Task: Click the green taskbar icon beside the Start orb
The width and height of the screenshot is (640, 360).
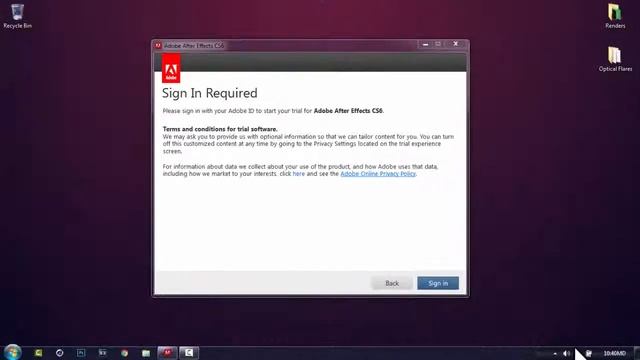Action: [x=38, y=353]
